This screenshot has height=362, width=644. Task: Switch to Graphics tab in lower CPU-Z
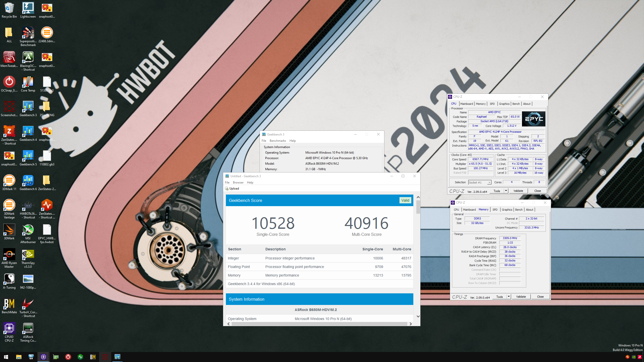coord(507,210)
